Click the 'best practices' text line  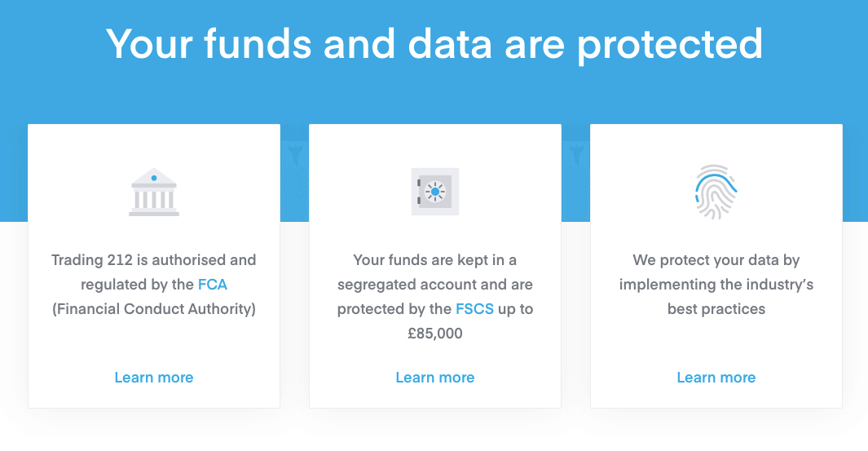[716, 309]
